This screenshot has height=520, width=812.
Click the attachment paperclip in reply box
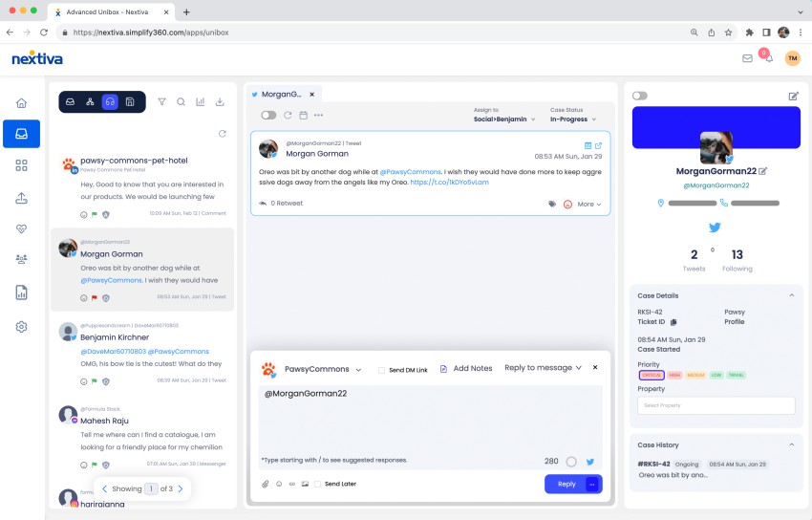click(x=266, y=484)
